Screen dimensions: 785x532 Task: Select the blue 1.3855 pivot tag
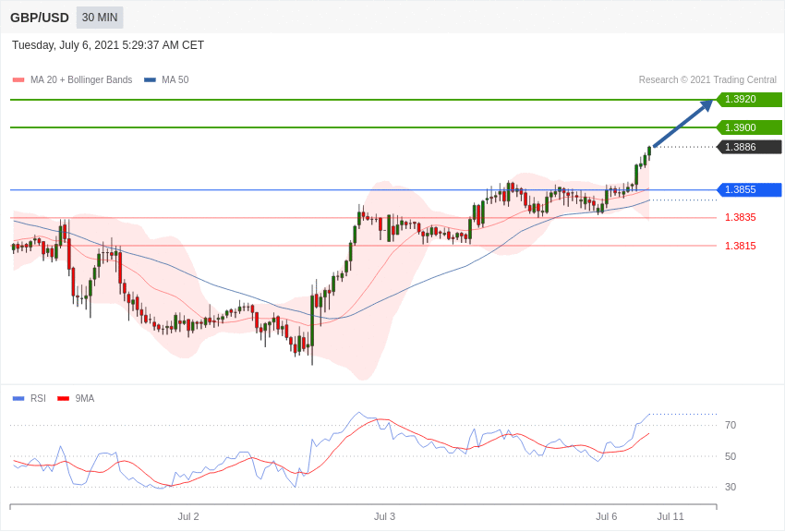749,189
